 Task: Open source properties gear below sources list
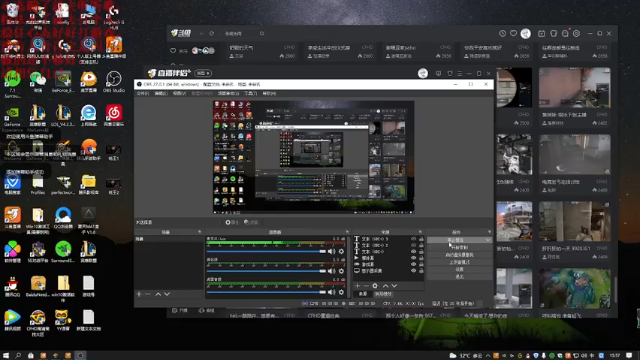click(x=375, y=286)
